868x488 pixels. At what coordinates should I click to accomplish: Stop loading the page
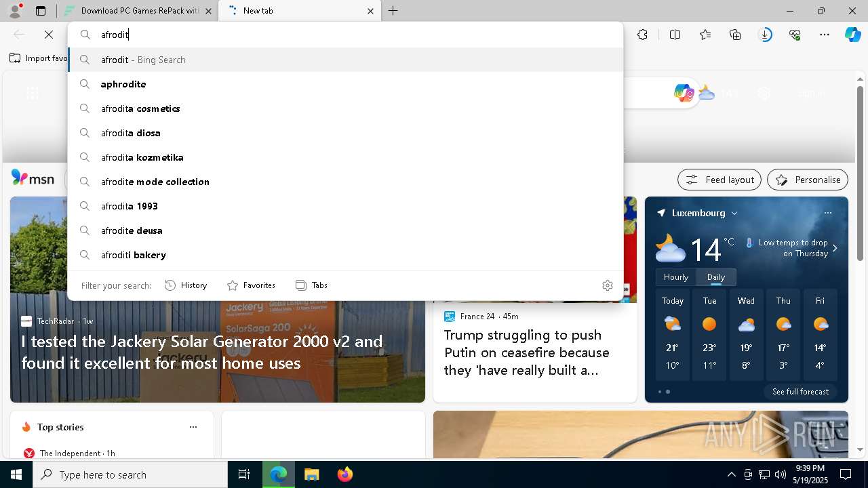coord(49,35)
